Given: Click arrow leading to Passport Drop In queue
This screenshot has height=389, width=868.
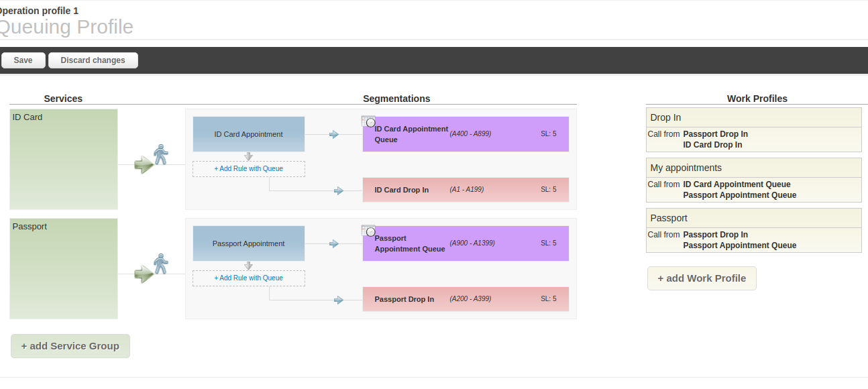Looking at the screenshot, I should [339, 300].
